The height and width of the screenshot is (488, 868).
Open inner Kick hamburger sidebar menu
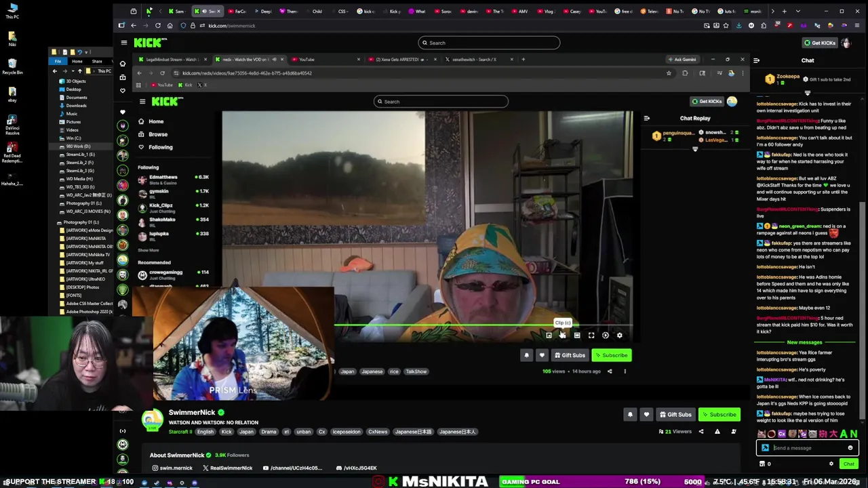tap(142, 102)
